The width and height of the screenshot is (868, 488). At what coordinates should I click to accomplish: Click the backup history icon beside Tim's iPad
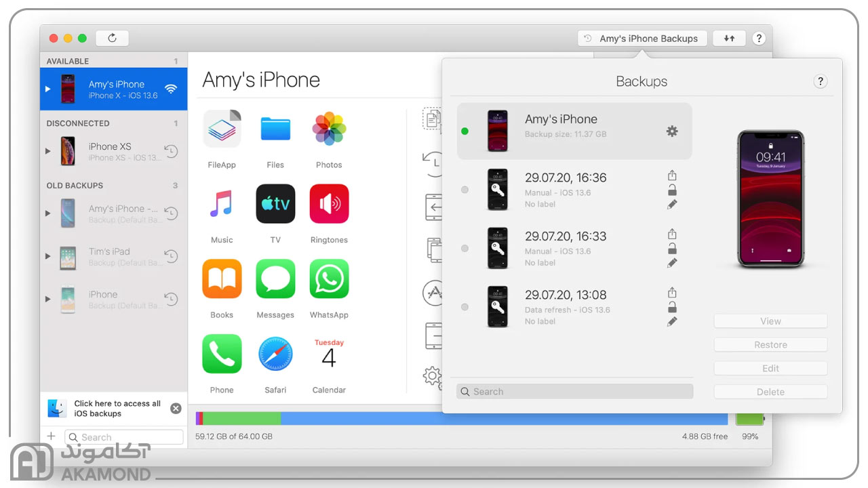click(x=171, y=256)
